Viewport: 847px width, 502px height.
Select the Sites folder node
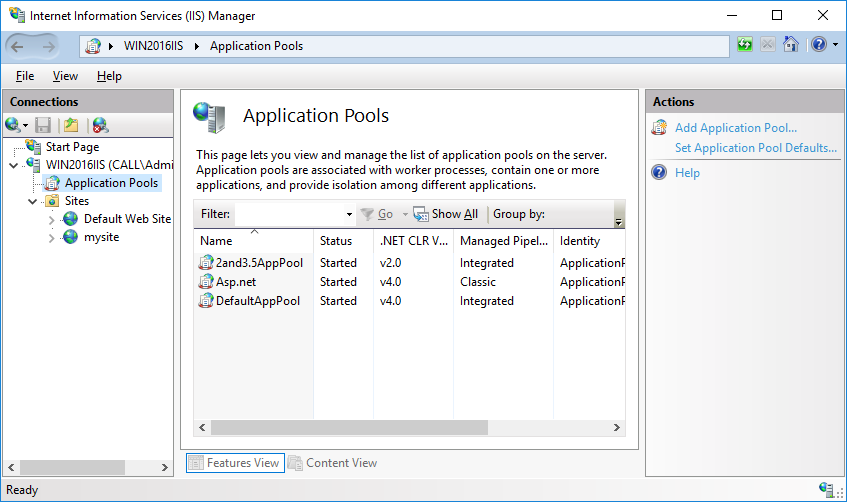point(76,201)
